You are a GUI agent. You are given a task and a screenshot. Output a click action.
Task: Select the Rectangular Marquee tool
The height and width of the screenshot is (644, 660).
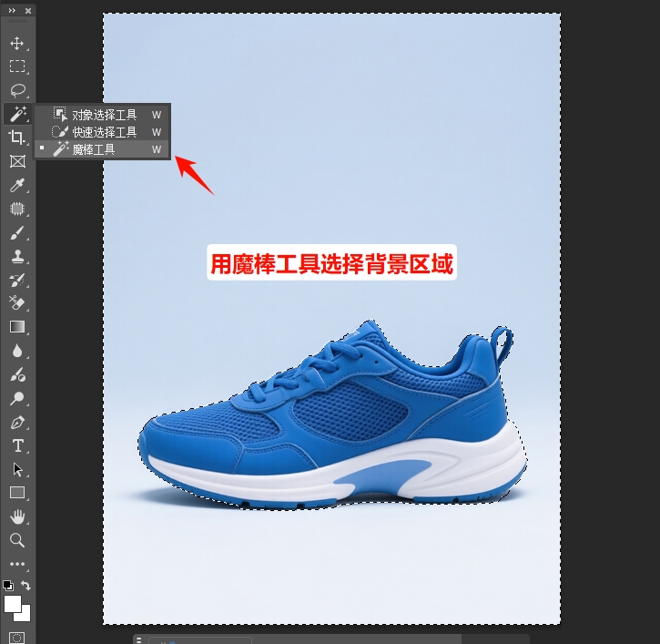pyautogui.click(x=16, y=66)
